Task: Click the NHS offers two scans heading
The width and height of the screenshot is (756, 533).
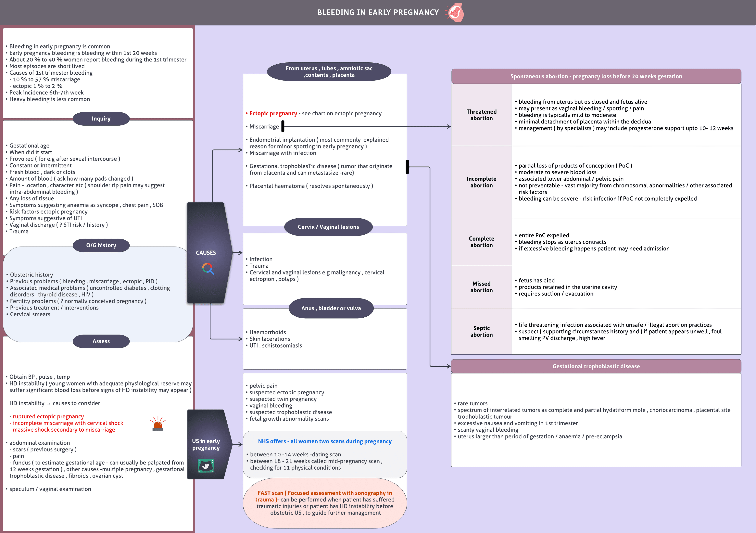Action: [x=325, y=441]
